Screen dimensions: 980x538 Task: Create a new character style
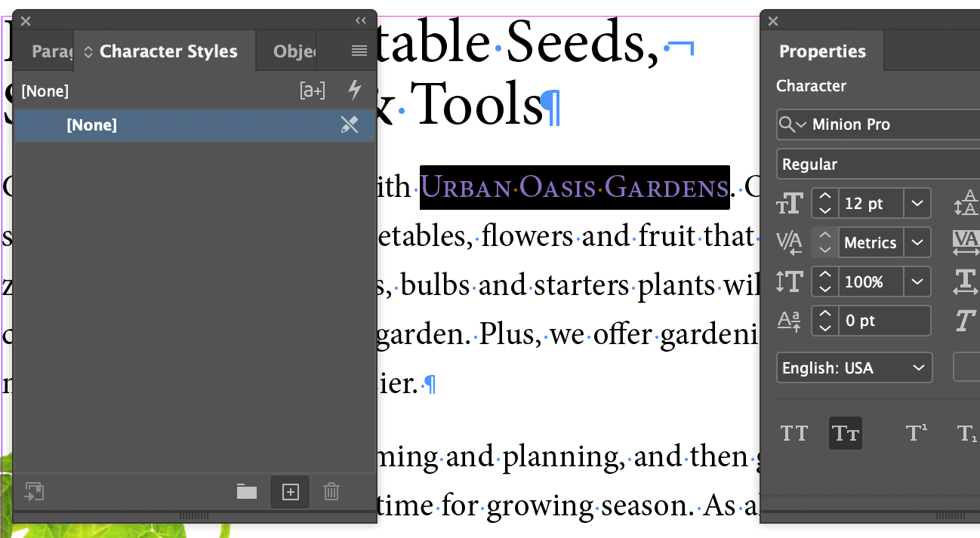tap(290, 492)
